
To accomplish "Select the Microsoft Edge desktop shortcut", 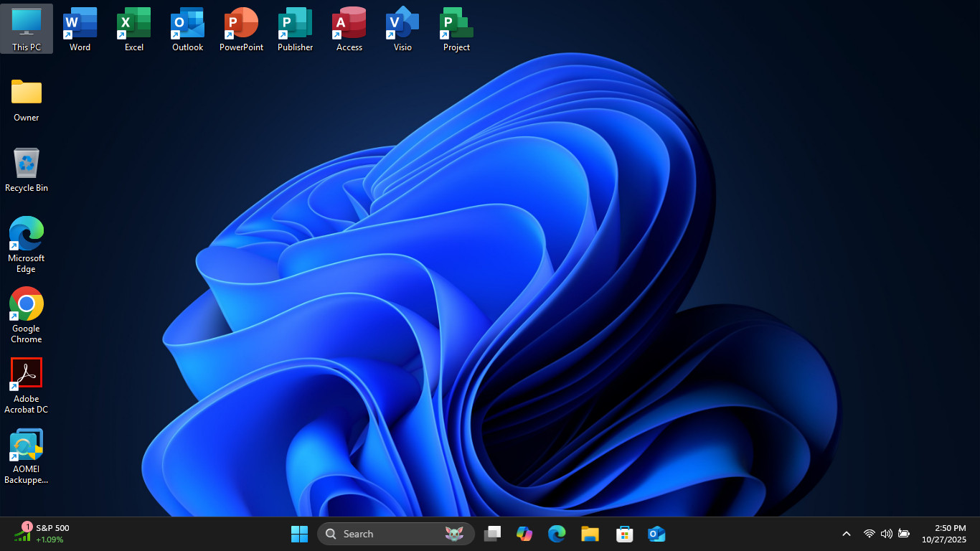I will click(x=27, y=245).
